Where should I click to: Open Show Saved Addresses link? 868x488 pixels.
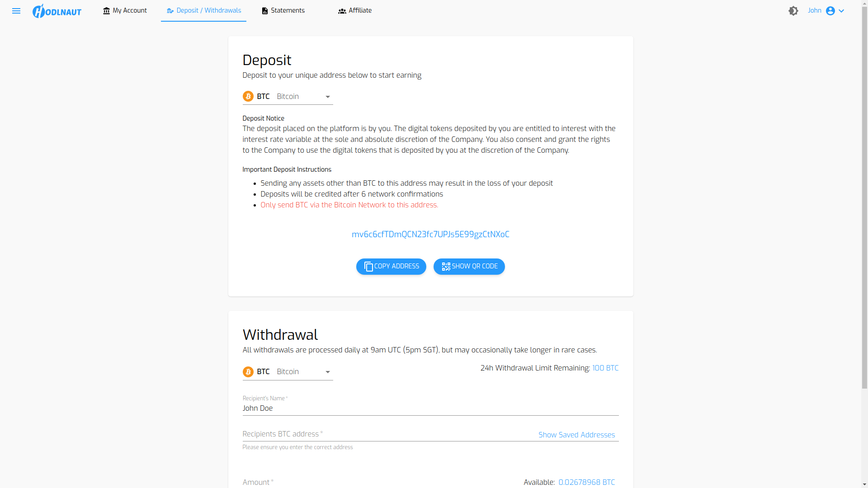(x=577, y=435)
